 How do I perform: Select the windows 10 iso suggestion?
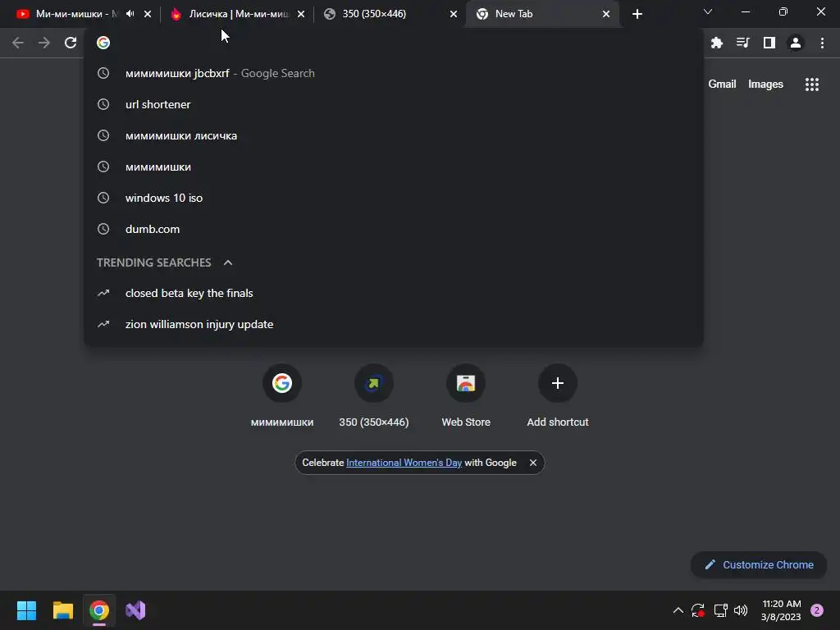click(394, 198)
